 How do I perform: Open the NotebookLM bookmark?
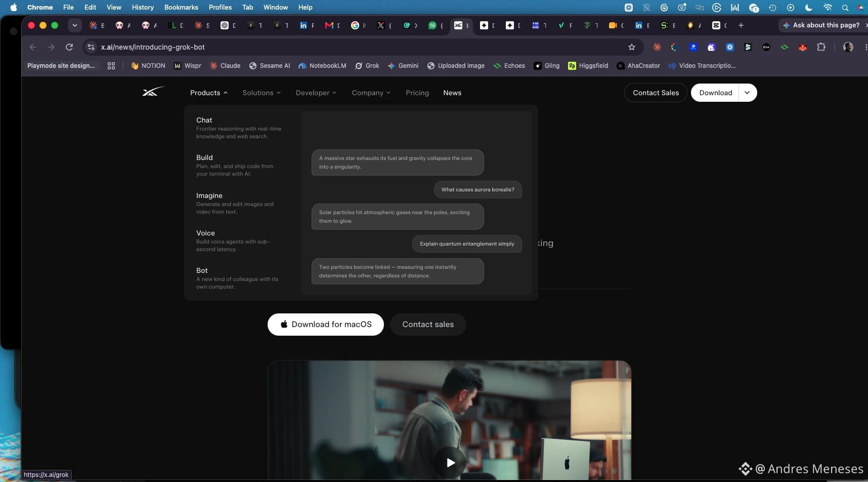tap(322, 66)
